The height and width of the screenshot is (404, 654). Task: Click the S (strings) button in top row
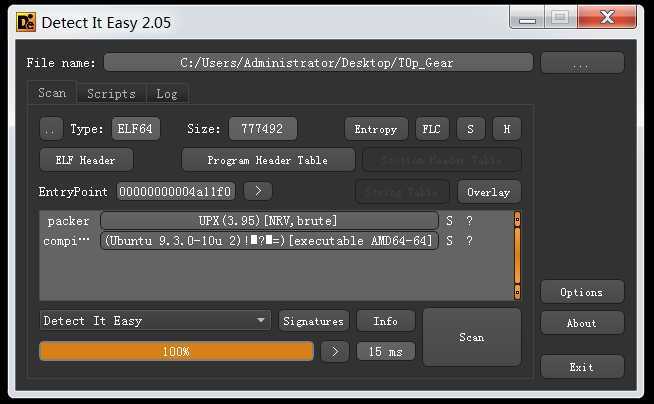471,129
